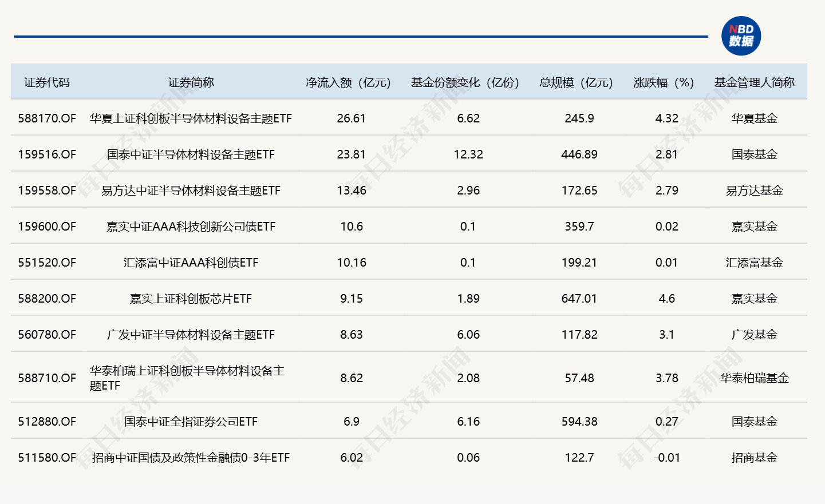The image size is (825, 504).
Task: Click code cell 159600.OF
Action: point(47,227)
